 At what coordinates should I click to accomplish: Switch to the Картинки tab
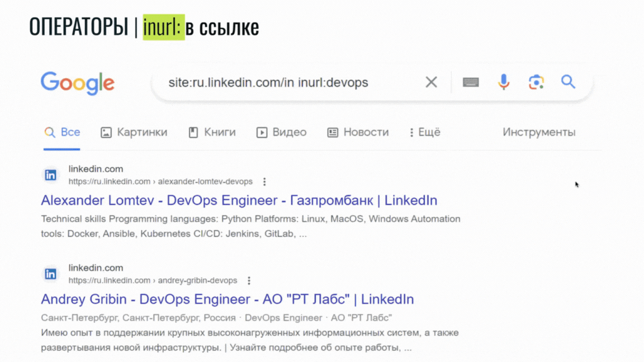pyautogui.click(x=134, y=132)
